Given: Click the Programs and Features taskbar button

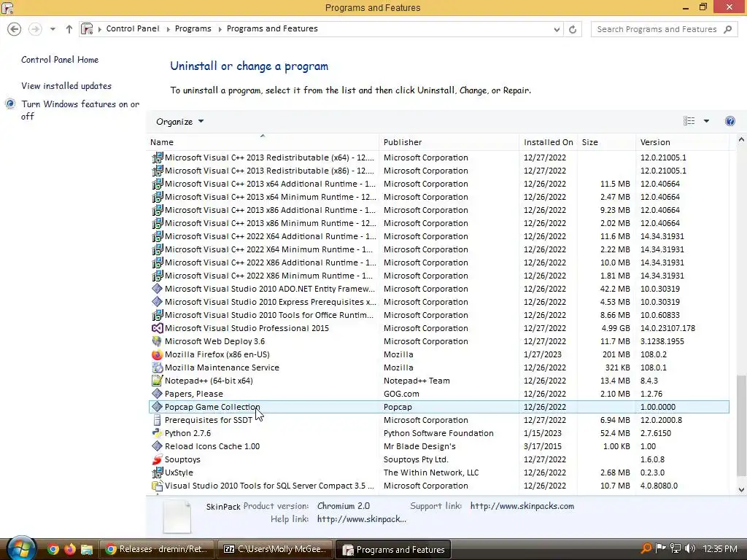Looking at the screenshot, I should point(393,550).
